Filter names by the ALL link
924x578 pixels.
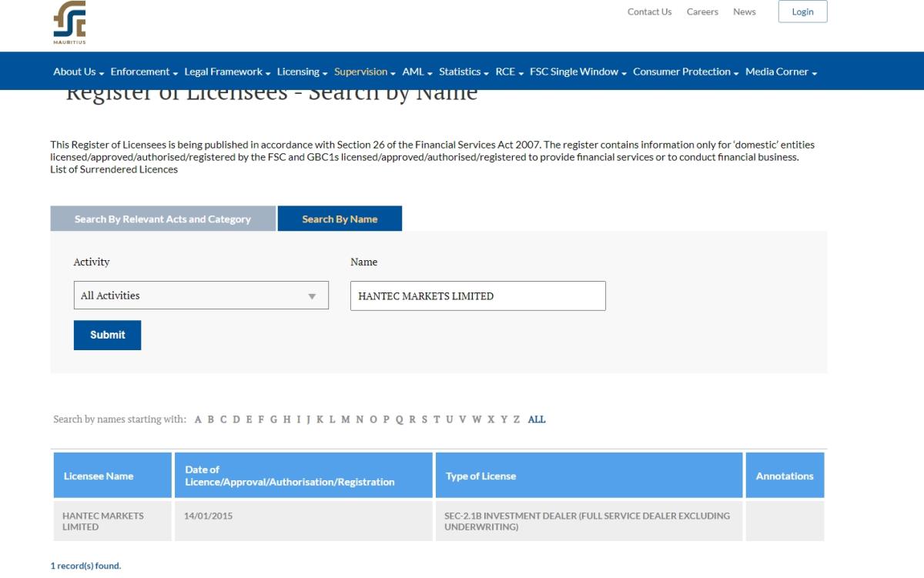537,419
